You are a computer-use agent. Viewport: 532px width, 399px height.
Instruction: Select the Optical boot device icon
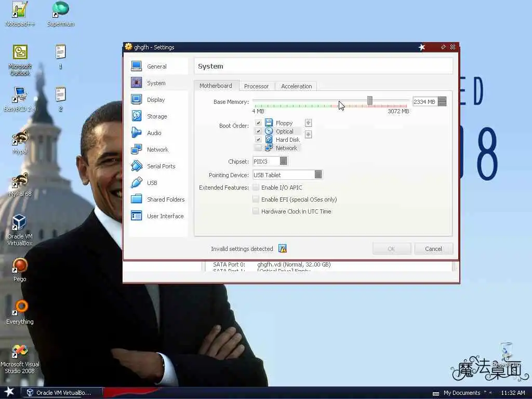(x=269, y=131)
